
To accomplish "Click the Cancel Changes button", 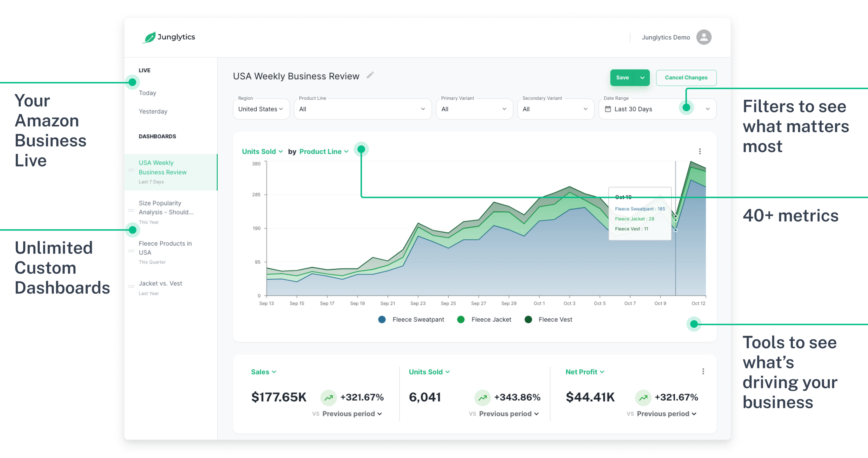I will pyautogui.click(x=686, y=78).
